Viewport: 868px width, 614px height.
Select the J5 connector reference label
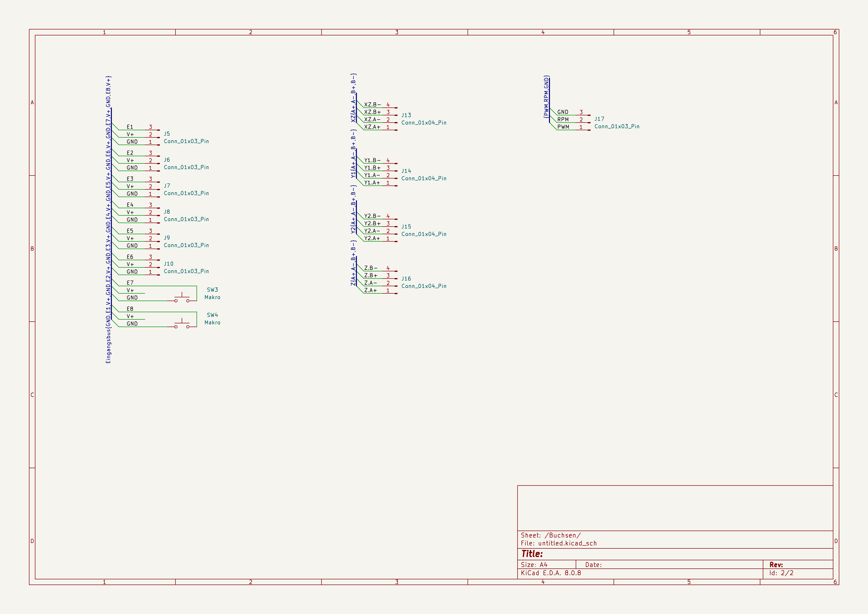(x=167, y=134)
